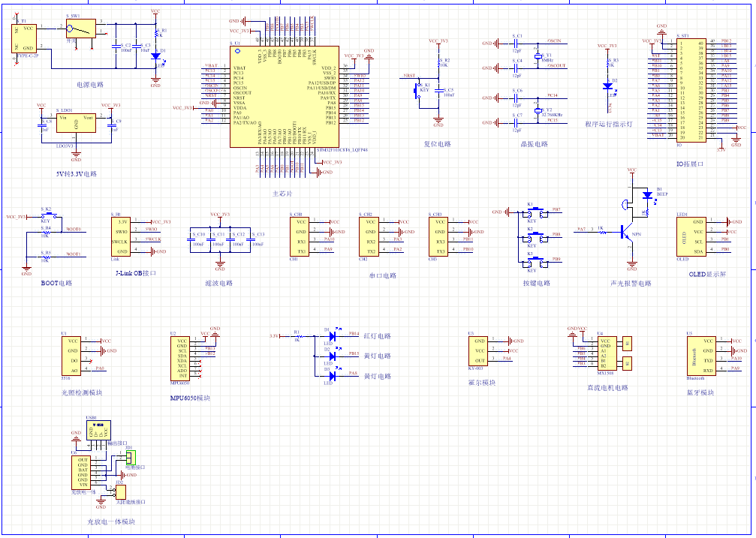This screenshot has width=756, height=538.
Task: Select the USB1 output port symbol
Action: pos(98,429)
